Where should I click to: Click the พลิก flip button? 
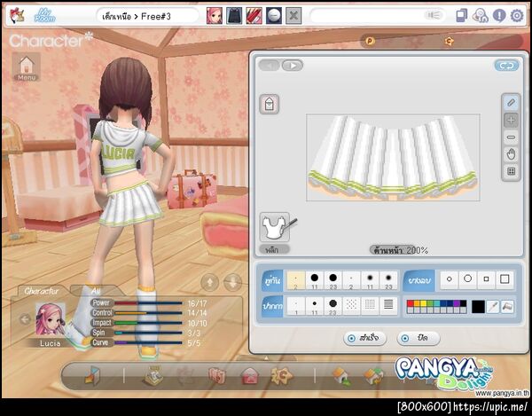[273, 250]
